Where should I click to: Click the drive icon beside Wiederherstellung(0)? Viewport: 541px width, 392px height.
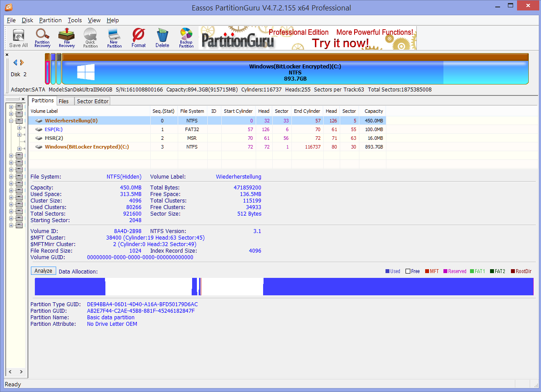coord(39,121)
